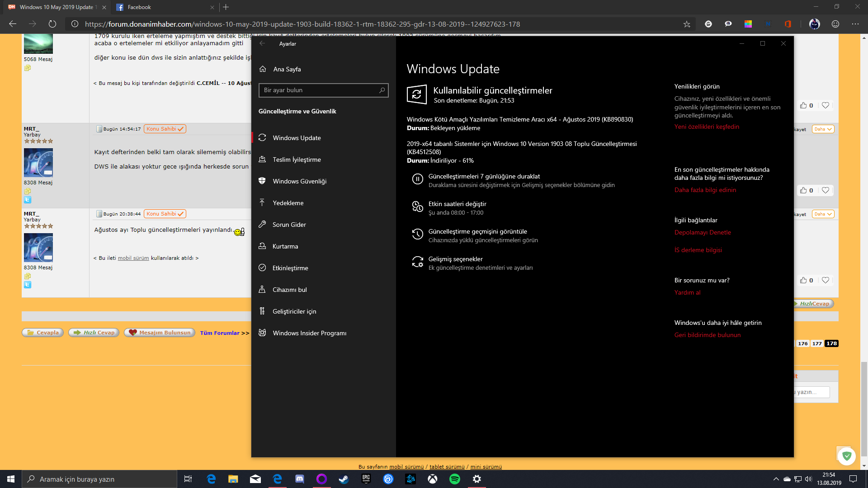This screenshot has width=868, height=488.
Task: Open browser profile avatar
Action: coord(815,24)
